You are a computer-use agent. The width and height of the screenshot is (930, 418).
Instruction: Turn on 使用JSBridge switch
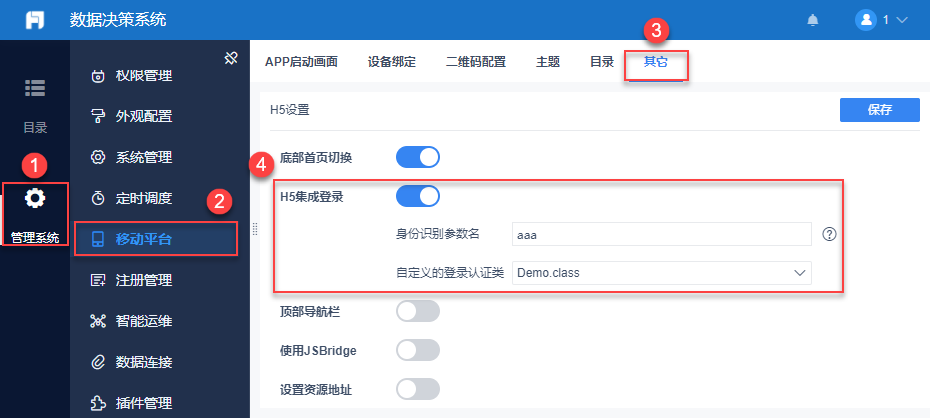[x=418, y=350]
